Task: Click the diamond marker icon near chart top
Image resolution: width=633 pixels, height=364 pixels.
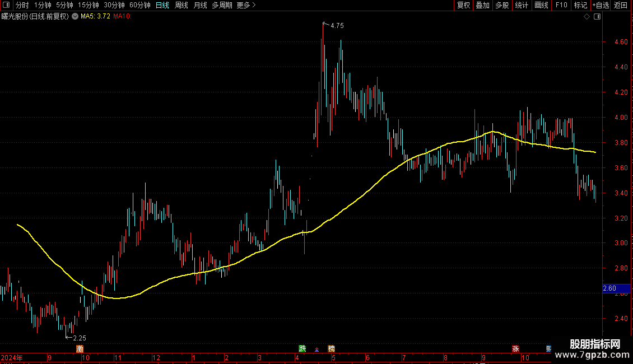Action: [x=587, y=17]
